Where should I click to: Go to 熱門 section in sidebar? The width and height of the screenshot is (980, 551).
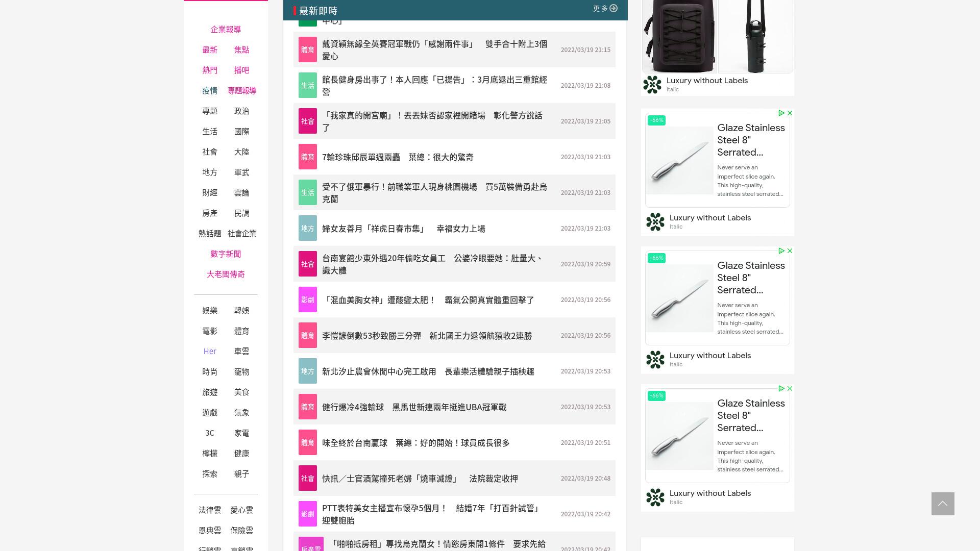[x=210, y=70]
